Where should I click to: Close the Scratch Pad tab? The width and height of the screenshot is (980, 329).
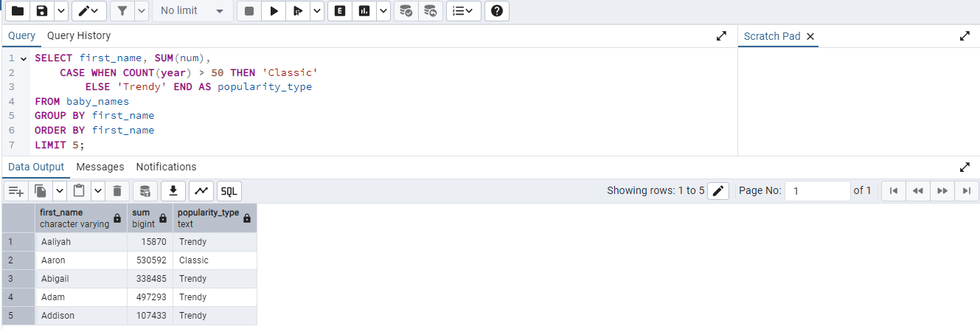click(810, 36)
